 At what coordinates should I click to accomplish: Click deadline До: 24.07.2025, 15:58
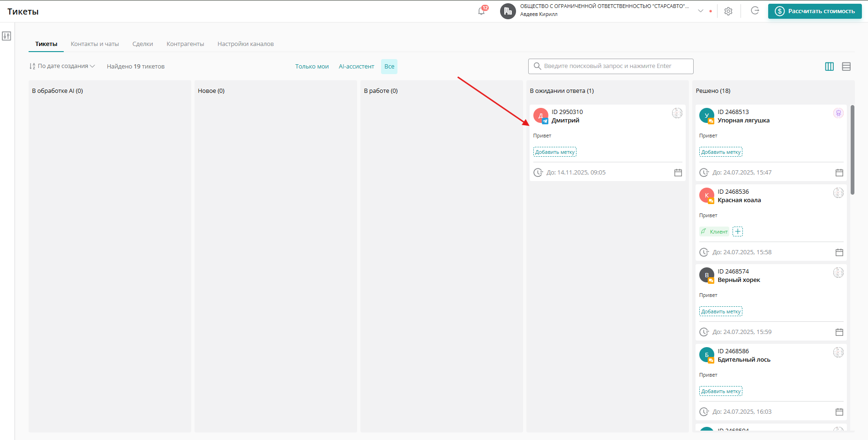pos(741,252)
